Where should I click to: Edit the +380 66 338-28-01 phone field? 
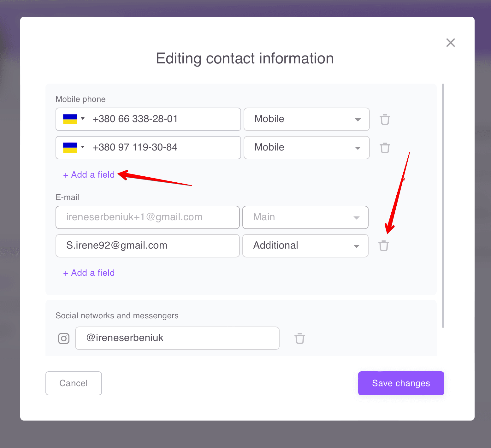tap(164, 119)
